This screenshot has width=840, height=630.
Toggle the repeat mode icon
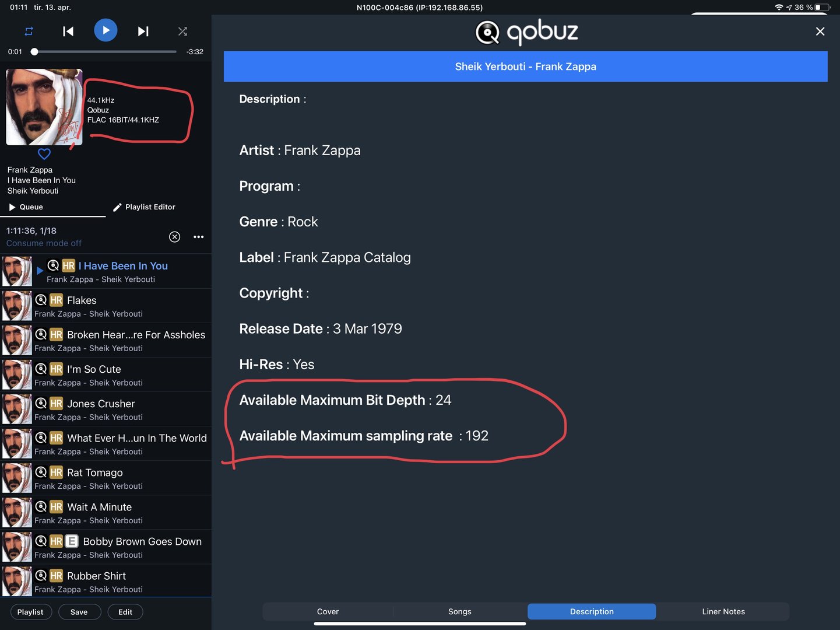point(29,32)
